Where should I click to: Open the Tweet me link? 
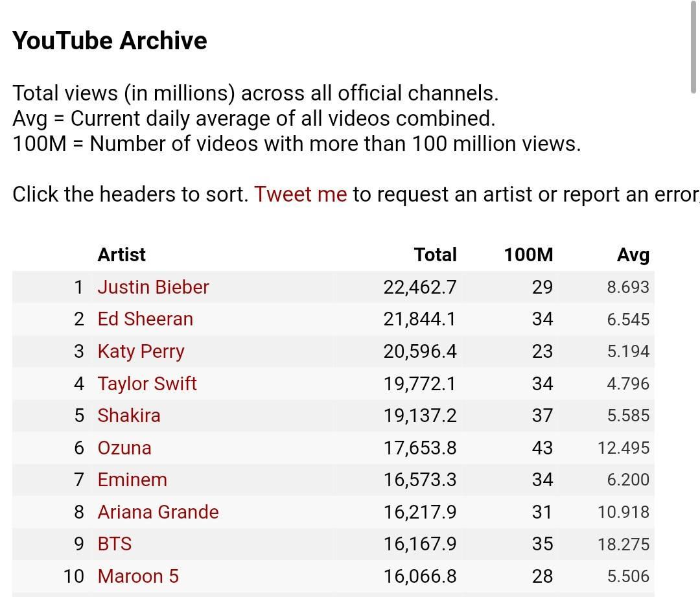pyautogui.click(x=301, y=194)
